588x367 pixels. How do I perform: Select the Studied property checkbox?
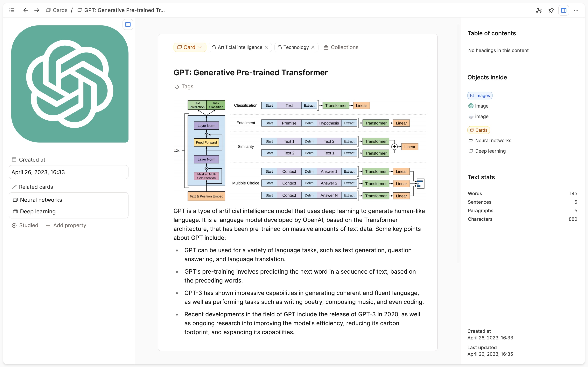[x=14, y=225]
